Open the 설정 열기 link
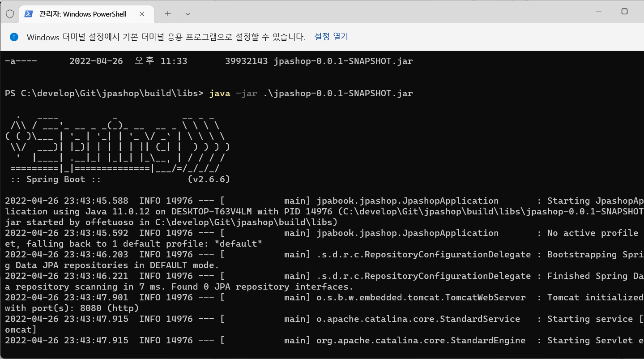This screenshot has height=359, width=644. tap(331, 37)
